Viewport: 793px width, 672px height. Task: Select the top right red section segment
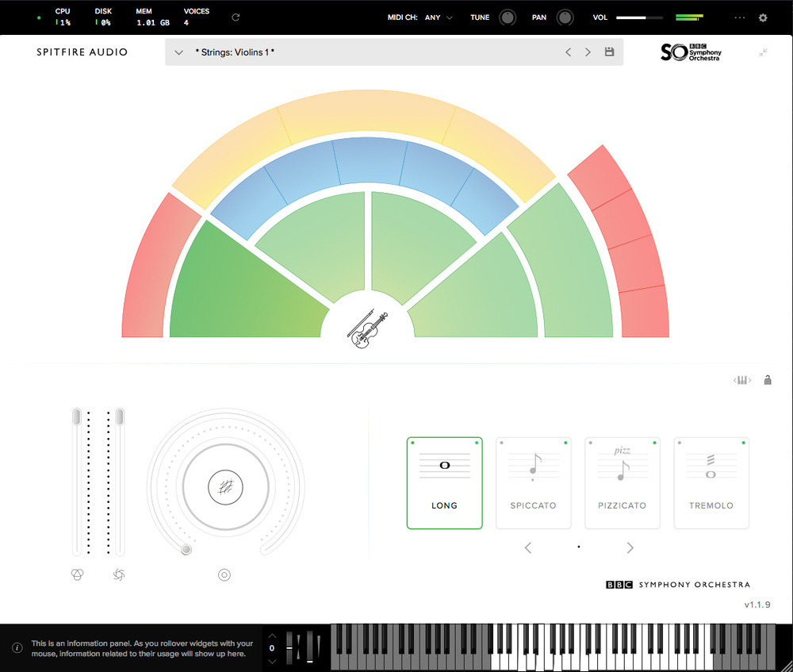[600, 177]
